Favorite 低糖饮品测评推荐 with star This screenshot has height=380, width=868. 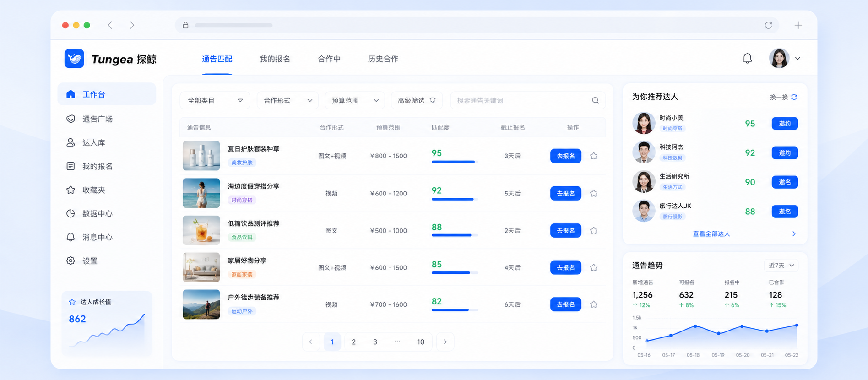(x=594, y=230)
